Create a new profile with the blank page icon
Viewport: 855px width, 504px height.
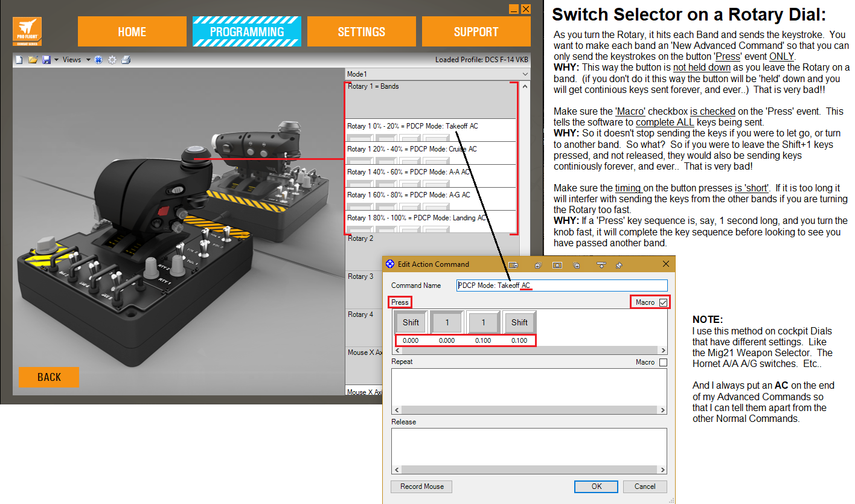pyautogui.click(x=19, y=60)
